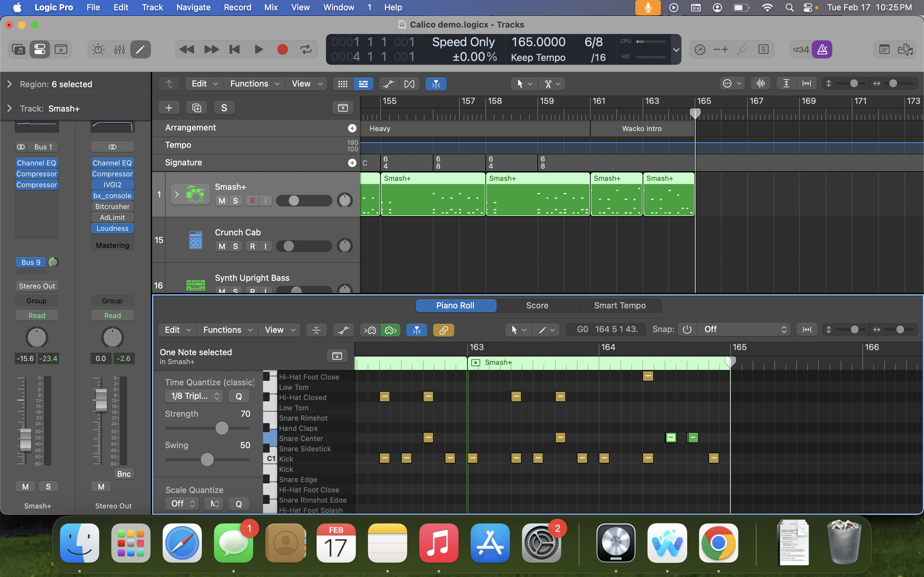The height and width of the screenshot is (577, 924).
Task: Adjust the Swing slider
Action: (x=207, y=460)
